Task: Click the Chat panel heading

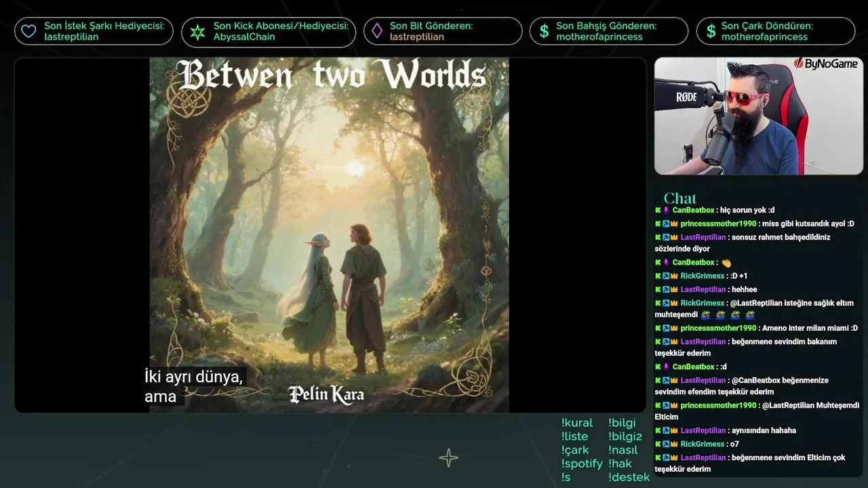Action: 679,198
